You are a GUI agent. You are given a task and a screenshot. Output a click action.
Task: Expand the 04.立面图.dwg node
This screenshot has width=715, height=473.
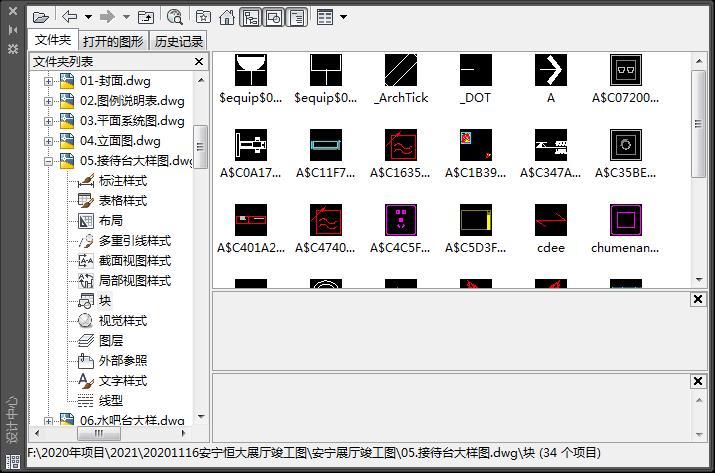48,141
